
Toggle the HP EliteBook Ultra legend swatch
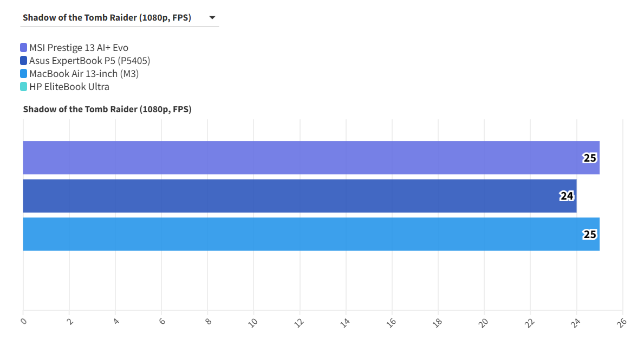coord(23,87)
